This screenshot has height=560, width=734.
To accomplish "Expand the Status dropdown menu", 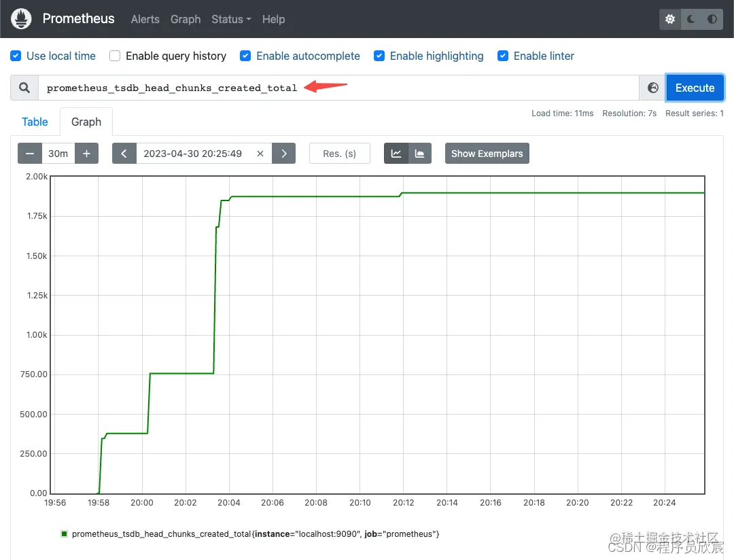I will [x=231, y=19].
